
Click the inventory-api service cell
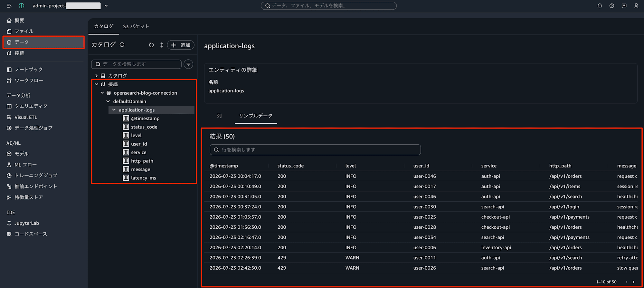coord(496,247)
